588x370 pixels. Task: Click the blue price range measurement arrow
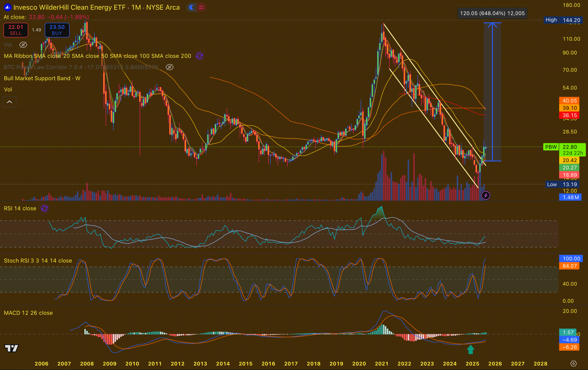pos(492,92)
